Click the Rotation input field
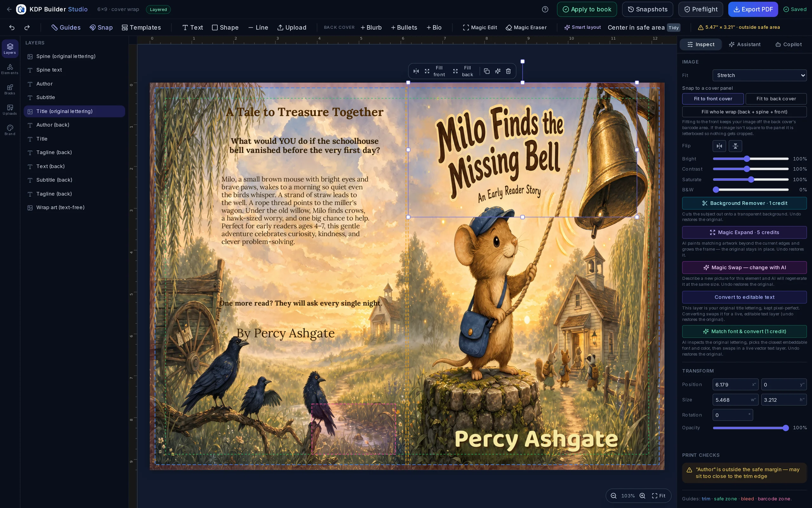 [x=732, y=415]
